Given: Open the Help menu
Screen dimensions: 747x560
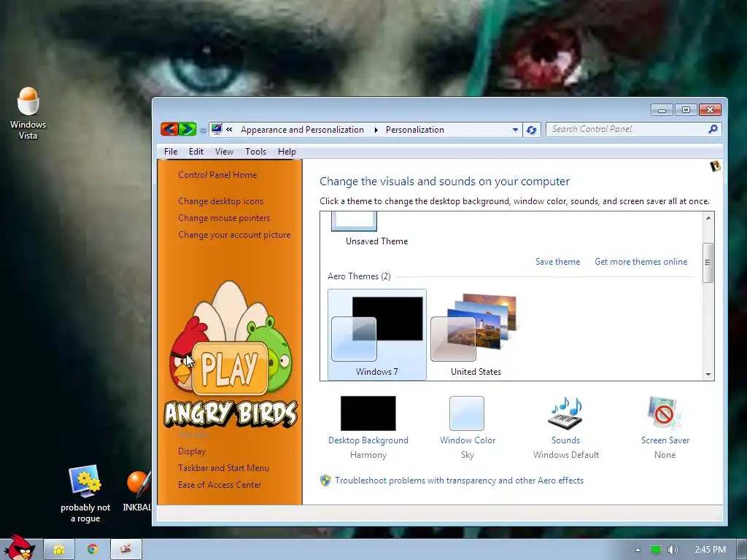Looking at the screenshot, I should coord(287,152).
